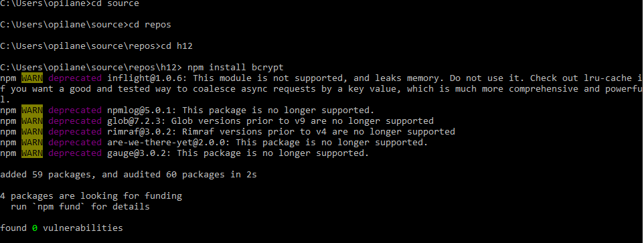Select the yellow WARN label on inflight line
The width and height of the screenshot is (644, 243).
(x=32, y=78)
